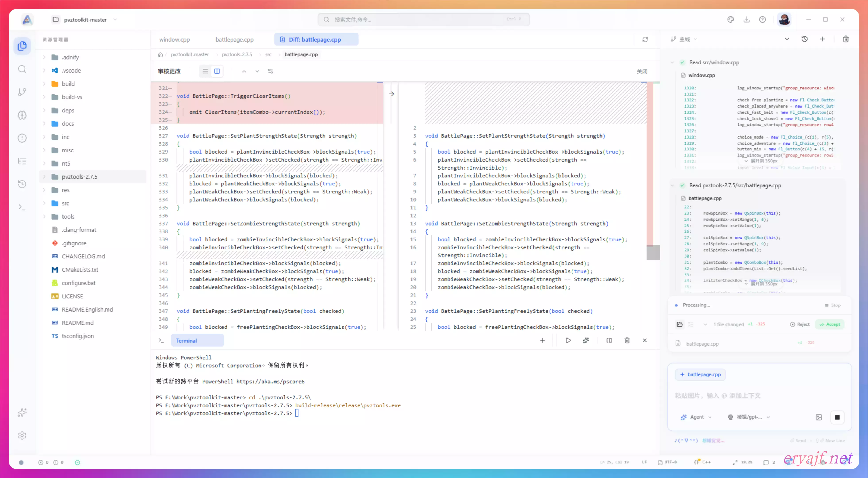This screenshot has width=868, height=478.
Task: Reject the file changes
Action: [x=800, y=324]
